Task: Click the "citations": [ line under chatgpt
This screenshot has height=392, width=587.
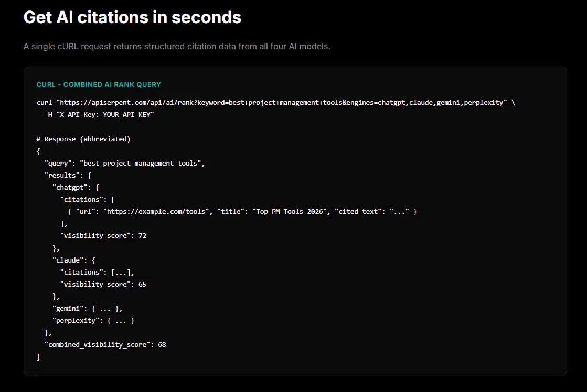Action: click(x=87, y=199)
